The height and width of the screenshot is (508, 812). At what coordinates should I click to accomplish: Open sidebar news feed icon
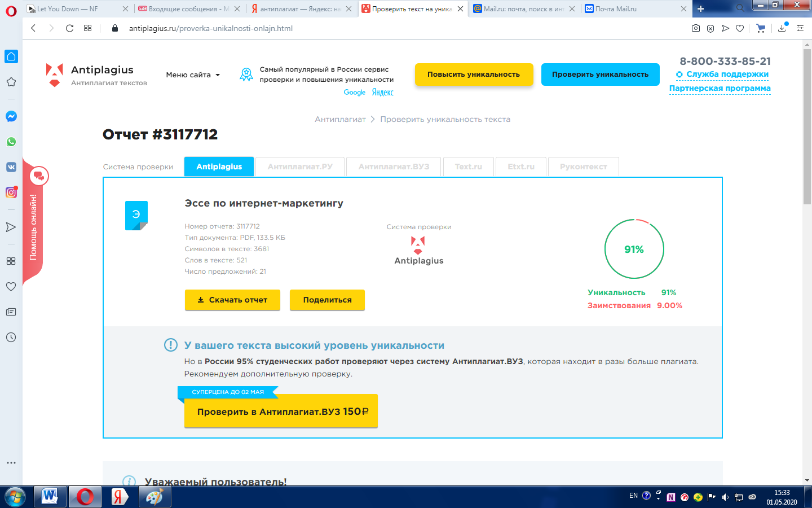11,312
